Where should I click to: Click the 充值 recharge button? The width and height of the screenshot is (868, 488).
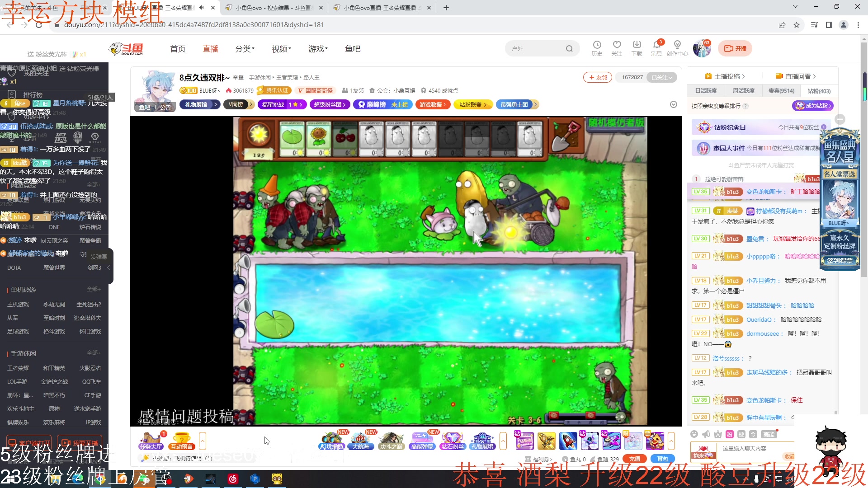(x=634, y=459)
